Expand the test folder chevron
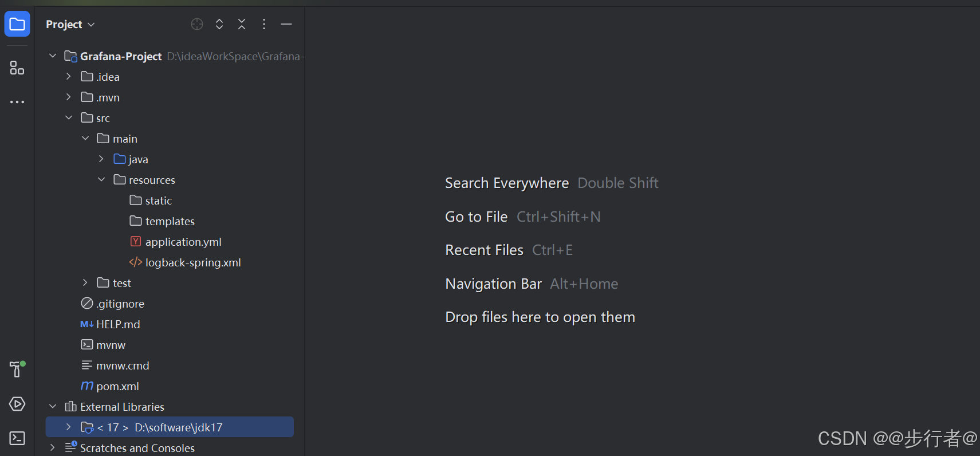The image size is (980, 456). tap(85, 282)
